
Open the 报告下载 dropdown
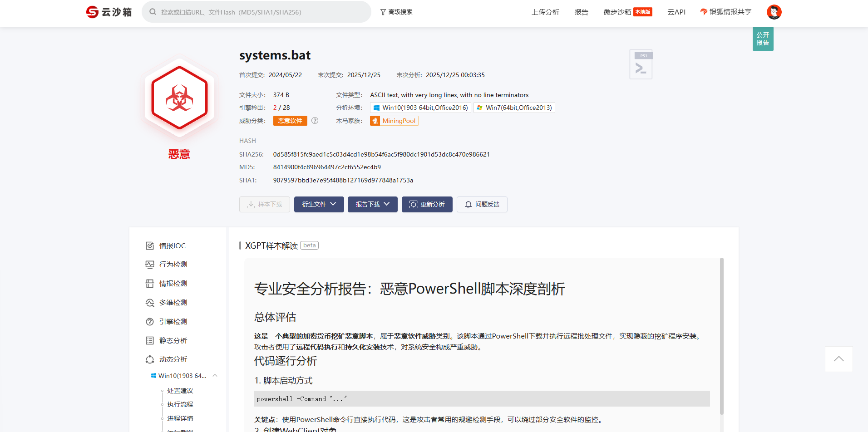click(372, 205)
